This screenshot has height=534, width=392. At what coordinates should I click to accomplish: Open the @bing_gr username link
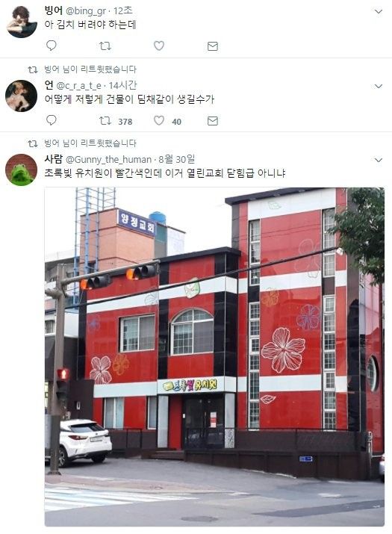(85, 11)
